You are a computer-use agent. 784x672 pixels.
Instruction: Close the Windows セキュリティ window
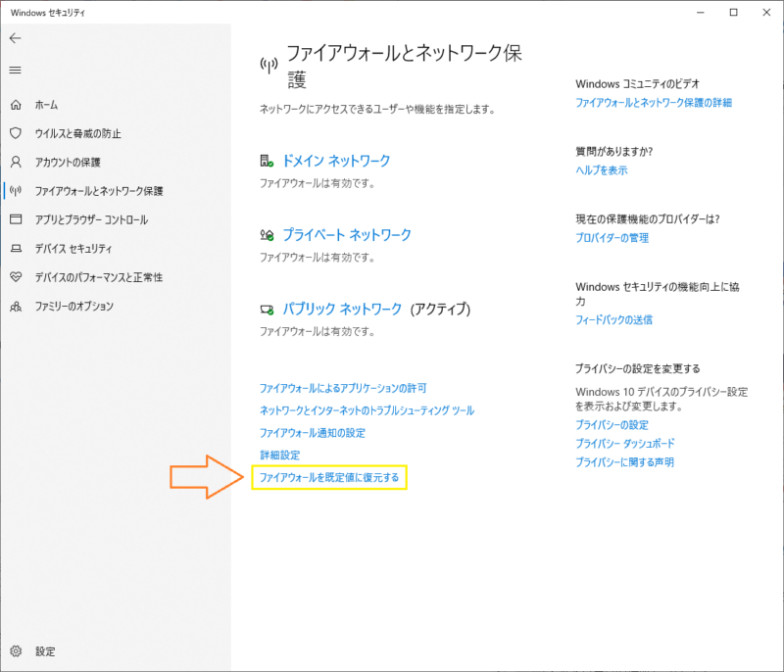coord(766,13)
